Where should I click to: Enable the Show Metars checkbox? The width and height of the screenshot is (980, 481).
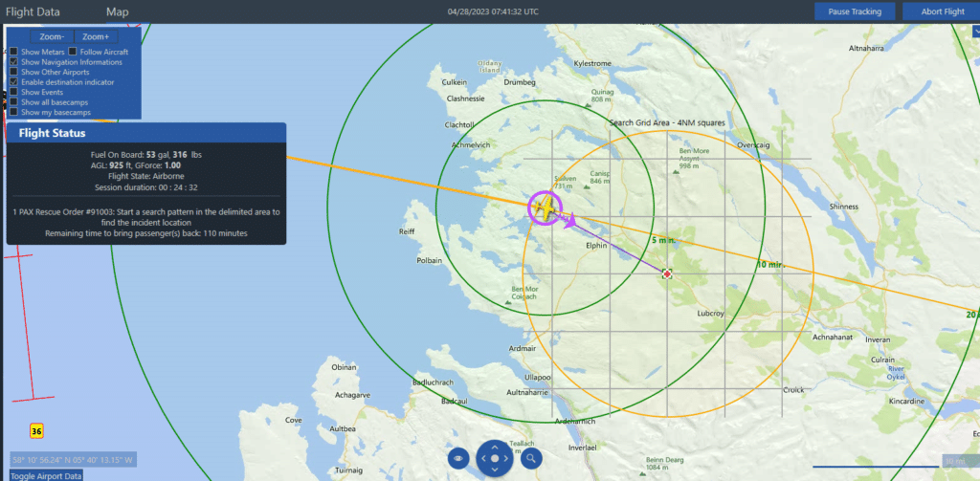(x=13, y=52)
